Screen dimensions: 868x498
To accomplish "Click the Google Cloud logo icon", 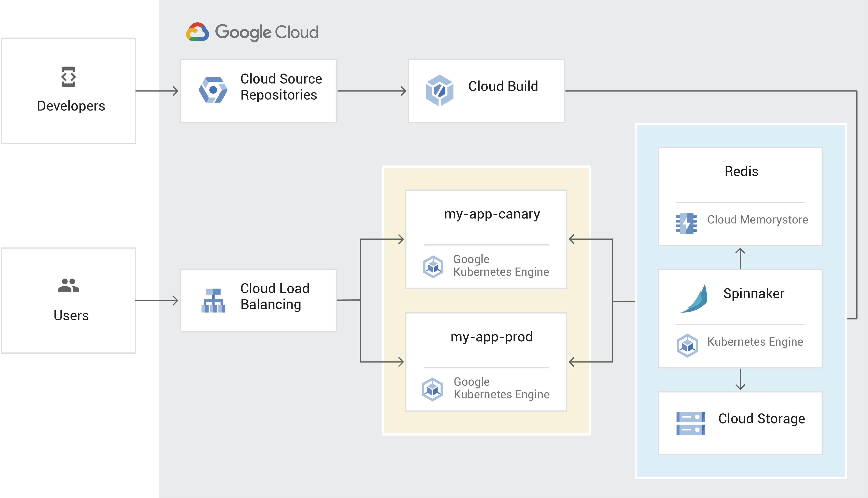I will pos(197,32).
